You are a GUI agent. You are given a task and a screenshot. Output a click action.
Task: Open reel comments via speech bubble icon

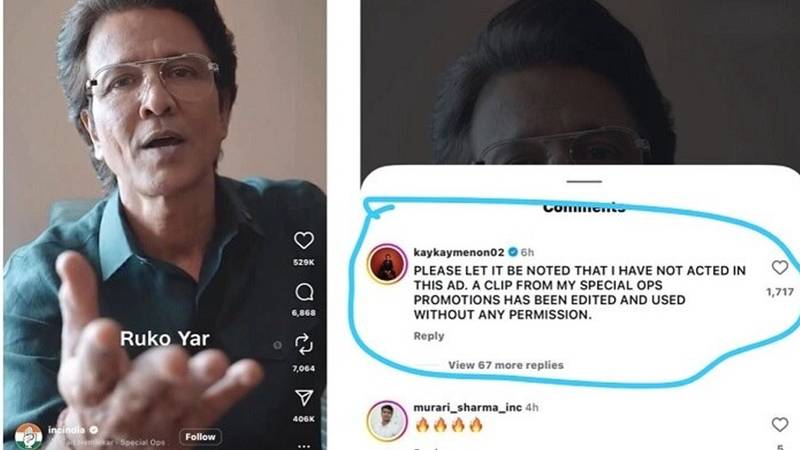tap(304, 292)
